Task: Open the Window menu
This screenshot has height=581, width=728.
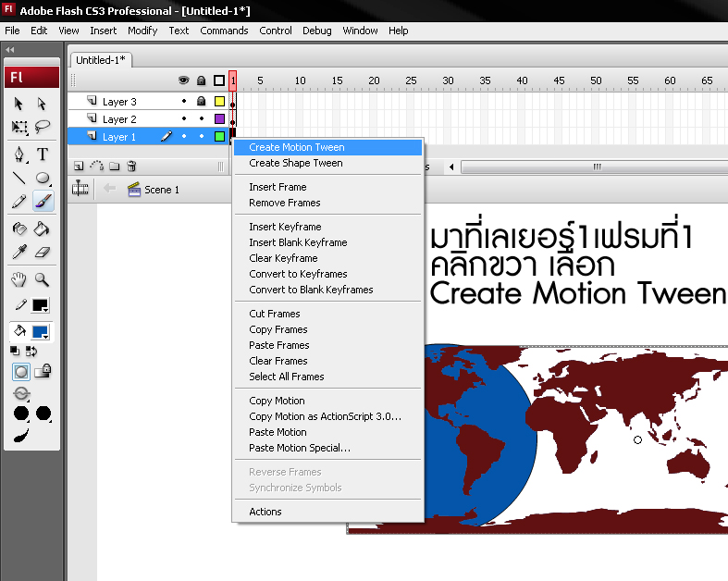Action: [x=360, y=31]
